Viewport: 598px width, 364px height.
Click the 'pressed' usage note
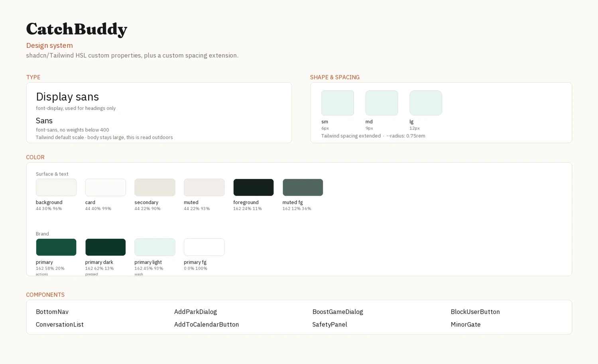(x=92, y=274)
